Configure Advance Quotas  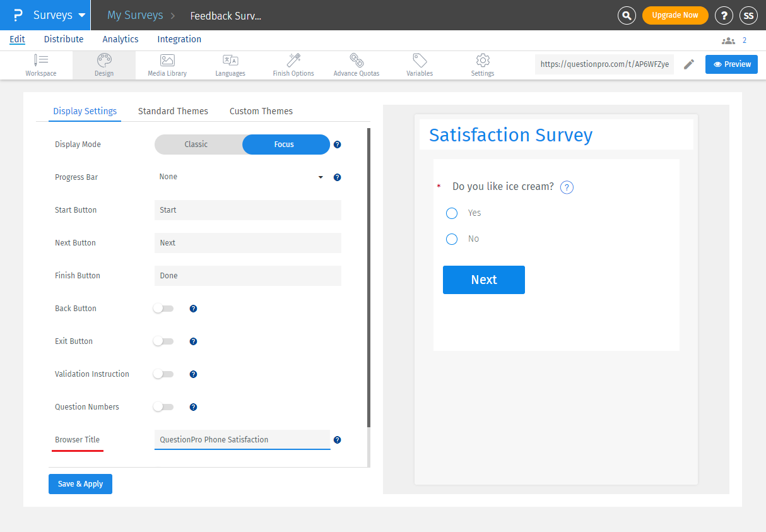356,64
